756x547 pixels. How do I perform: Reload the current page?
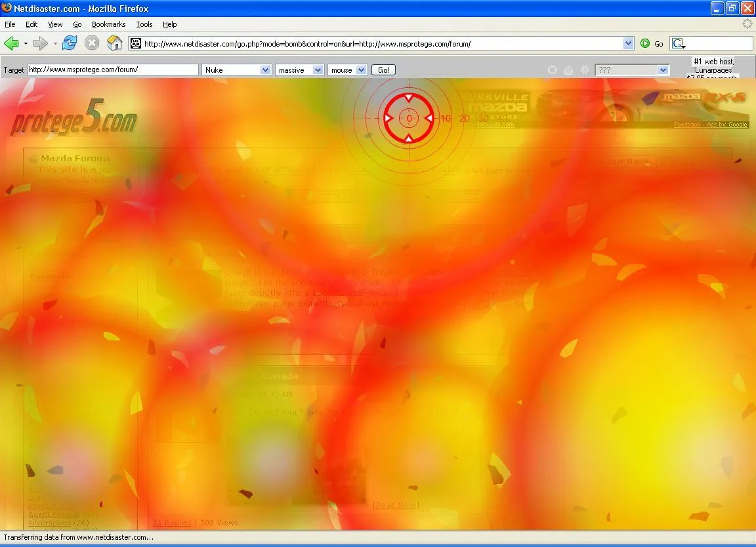pyautogui.click(x=69, y=43)
